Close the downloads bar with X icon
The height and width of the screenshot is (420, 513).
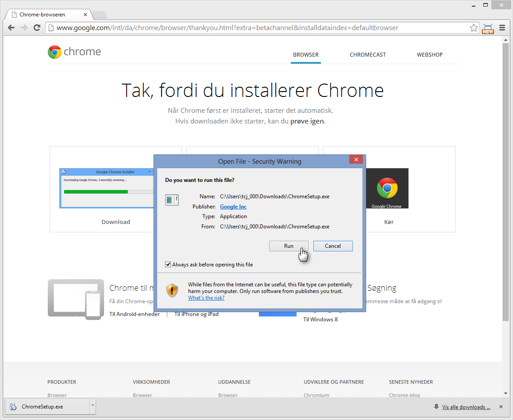point(501,407)
